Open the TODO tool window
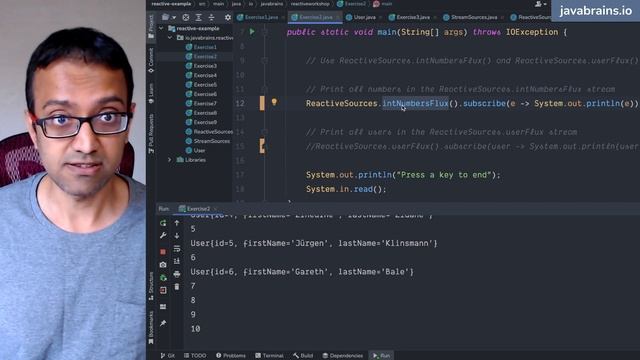This screenshot has width=640, height=360. click(195, 356)
